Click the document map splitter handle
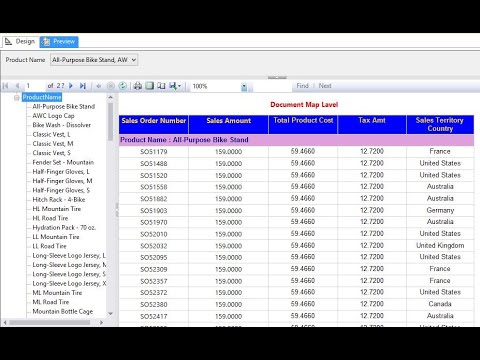Viewport: 480px width, 360px height. (x=117, y=209)
